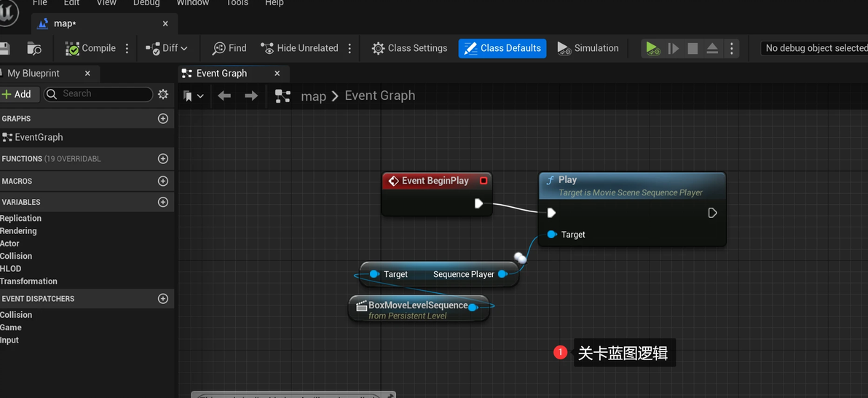Click the Add button in My Blueprint
The height and width of the screenshot is (398, 868).
17,94
